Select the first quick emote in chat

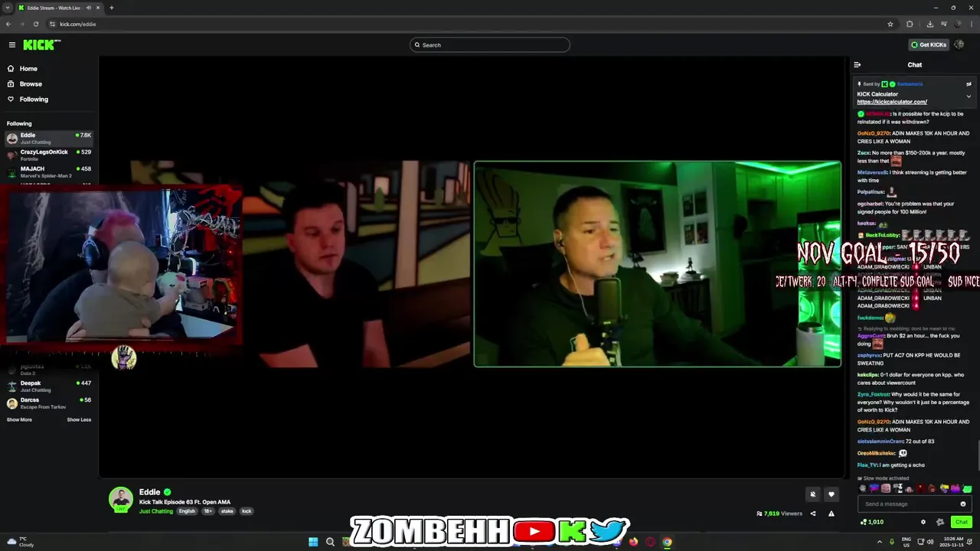click(863, 488)
